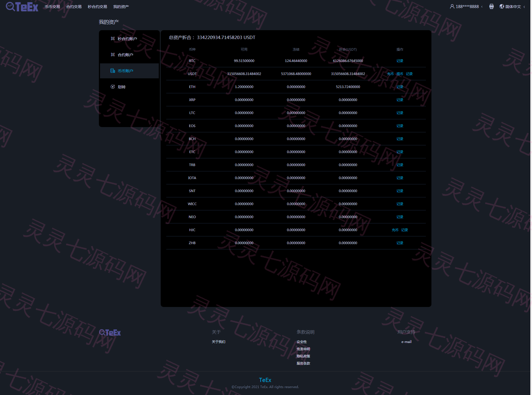
Task: Click the BTC available value 99.51500000
Action: click(x=244, y=61)
